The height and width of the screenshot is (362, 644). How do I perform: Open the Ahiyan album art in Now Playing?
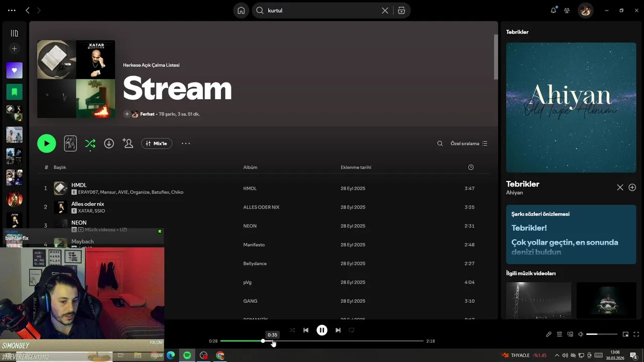click(x=571, y=108)
